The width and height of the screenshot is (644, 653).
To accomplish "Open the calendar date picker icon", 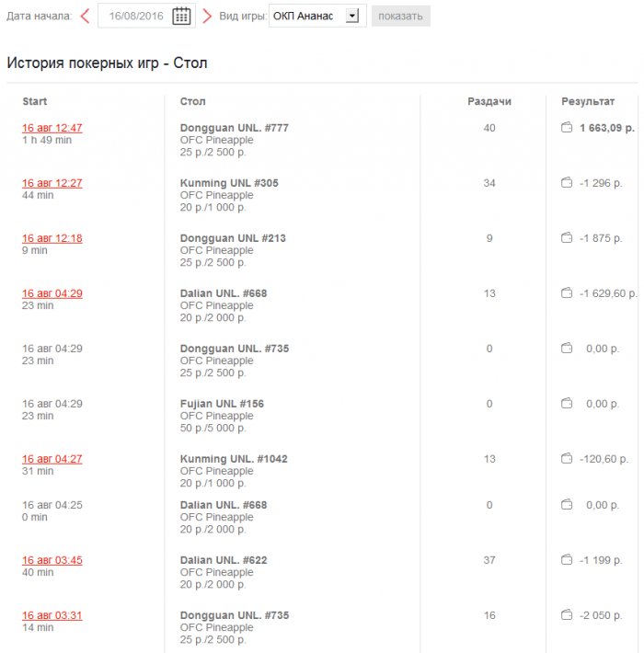I will point(181,16).
